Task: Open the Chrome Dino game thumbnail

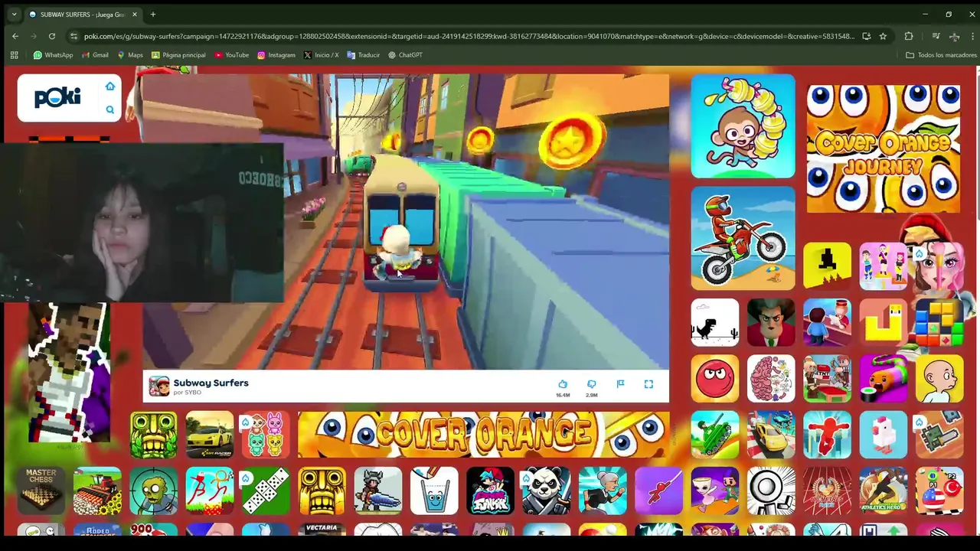Action: [x=715, y=322]
